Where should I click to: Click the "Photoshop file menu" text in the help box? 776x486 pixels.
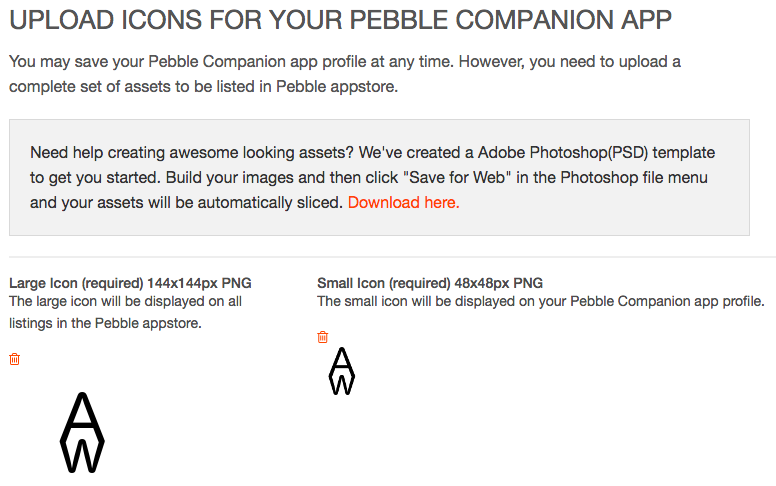tap(633, 178)
